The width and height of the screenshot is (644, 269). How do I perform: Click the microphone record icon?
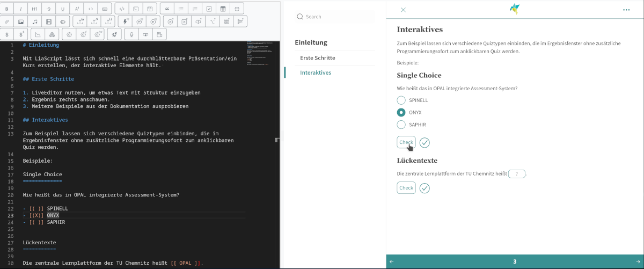coord(131,34)
